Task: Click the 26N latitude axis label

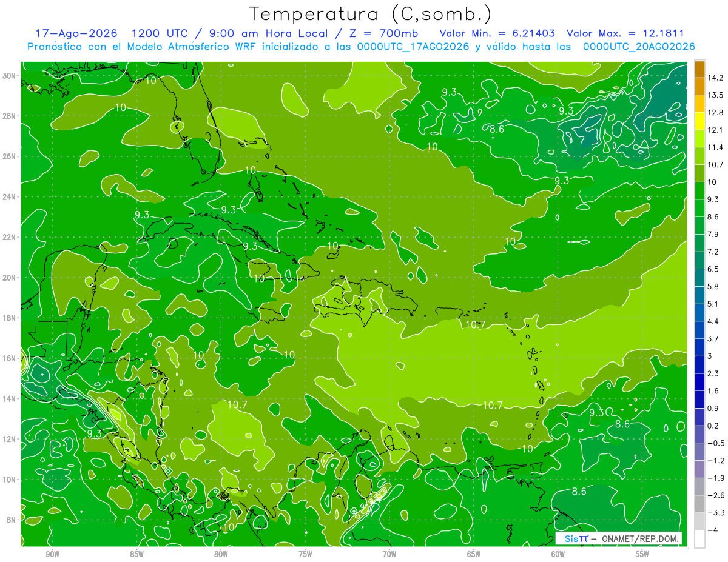Action: pos(10,156)
